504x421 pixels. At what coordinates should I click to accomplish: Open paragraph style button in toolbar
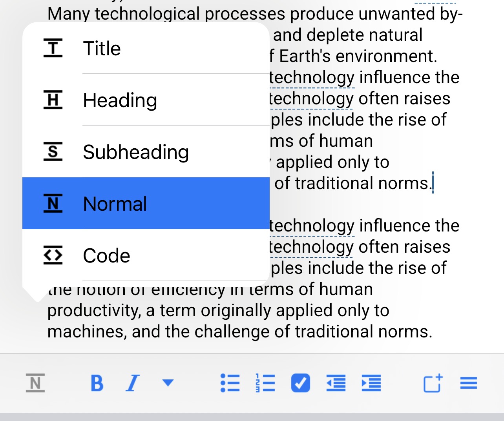coord(35,383)
